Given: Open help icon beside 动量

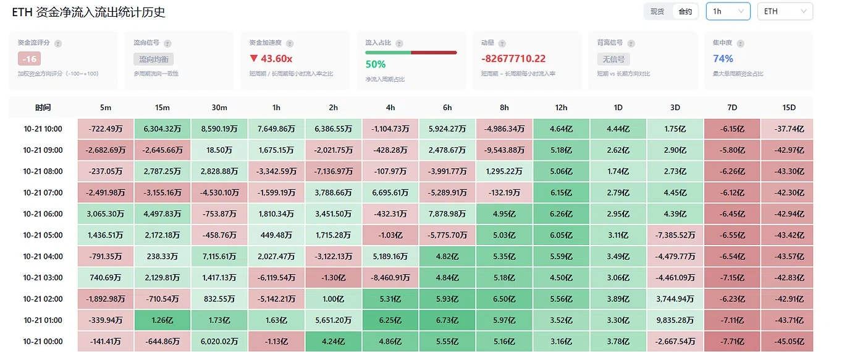Looking at the screenshot, I should [502, 43].
